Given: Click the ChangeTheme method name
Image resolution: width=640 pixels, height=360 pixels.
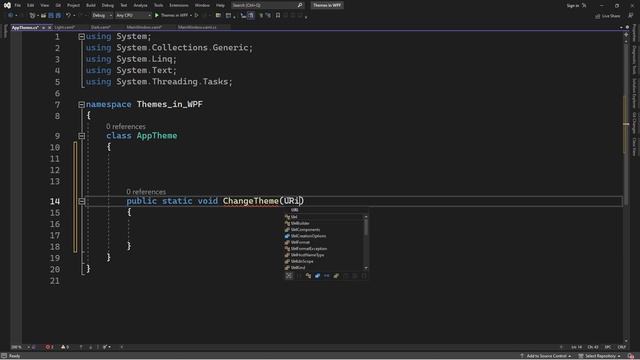Looking at the screenshot, I should click(251, 201).
